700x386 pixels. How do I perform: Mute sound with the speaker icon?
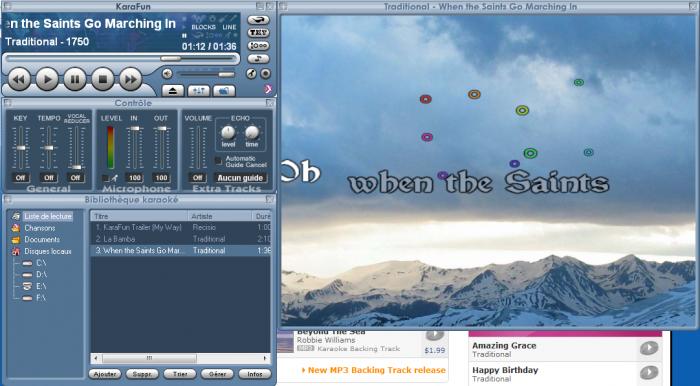167,74
